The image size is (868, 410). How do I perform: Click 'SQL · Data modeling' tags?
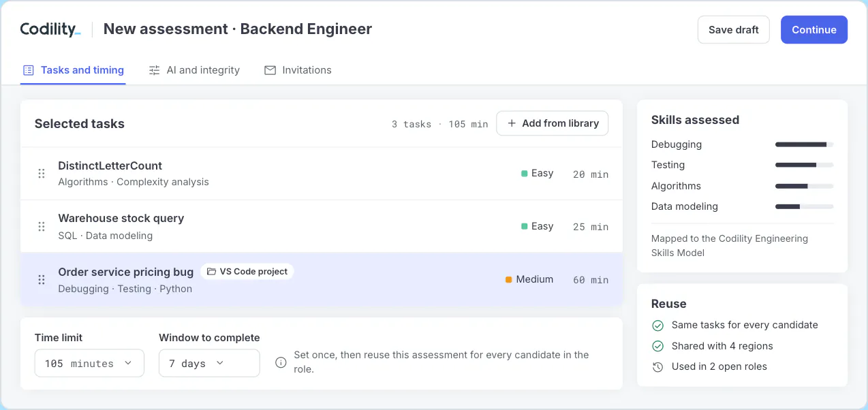pyautogui.click(x=106, y=236)
